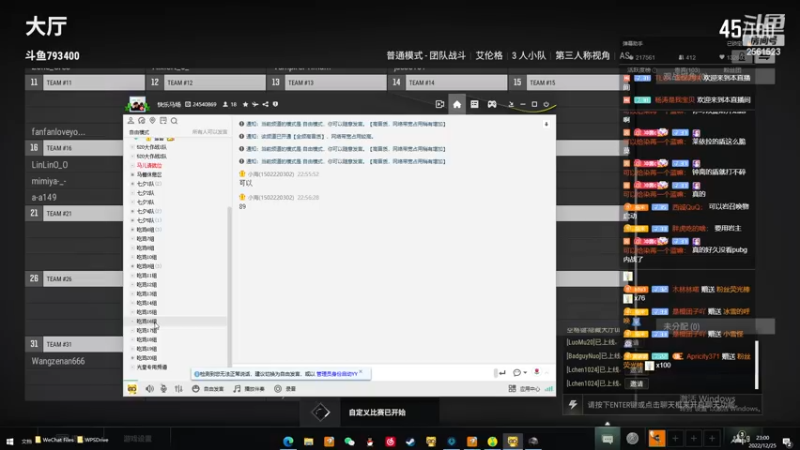Click player Wangzenan666 in lobby
Image resolution: width=800 pixels, height=450 pixels.
coord(58,361)
